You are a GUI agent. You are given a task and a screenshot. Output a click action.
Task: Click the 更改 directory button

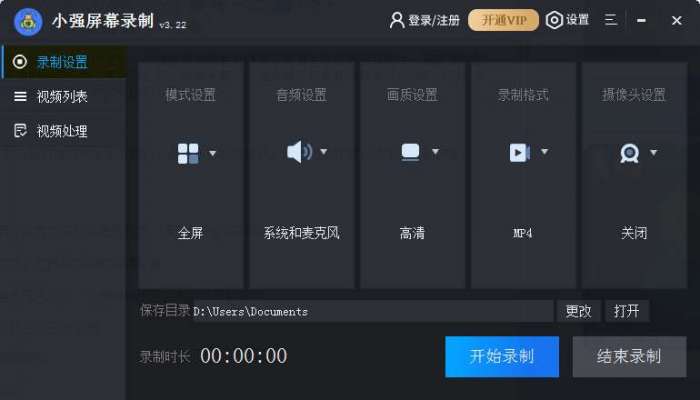point(579,311)
